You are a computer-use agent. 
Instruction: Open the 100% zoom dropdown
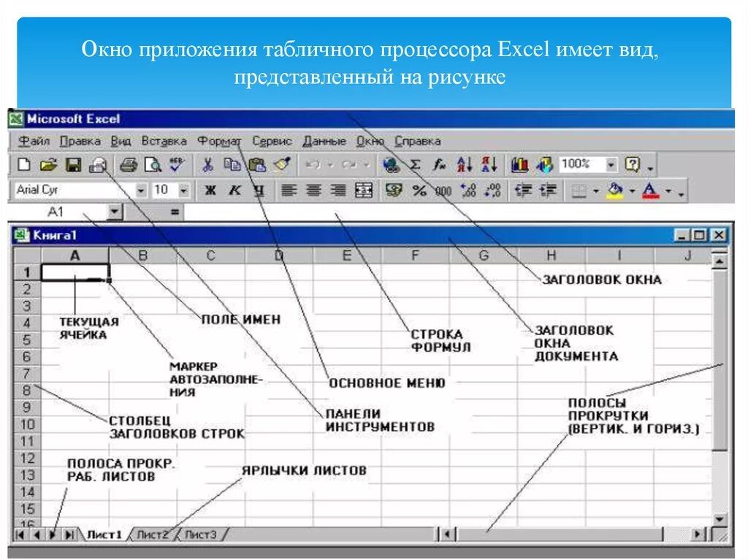611,165
